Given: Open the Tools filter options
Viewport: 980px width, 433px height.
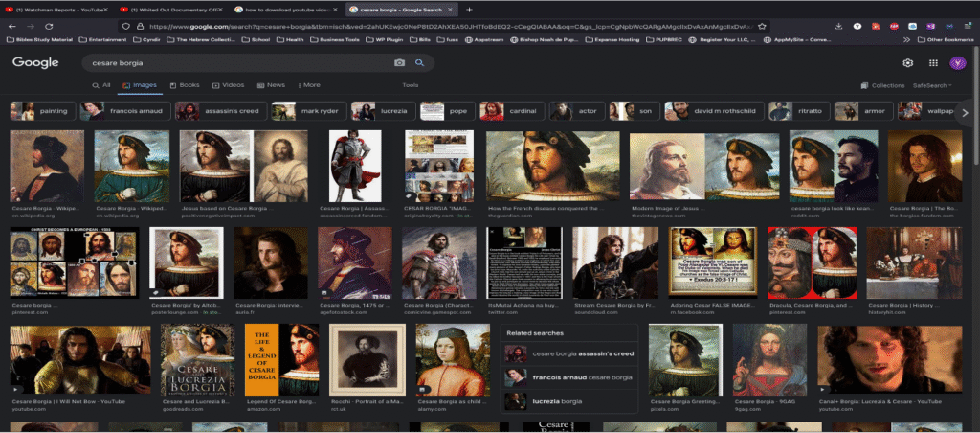Looking at the screenshot, I should (x=410, y=85).
